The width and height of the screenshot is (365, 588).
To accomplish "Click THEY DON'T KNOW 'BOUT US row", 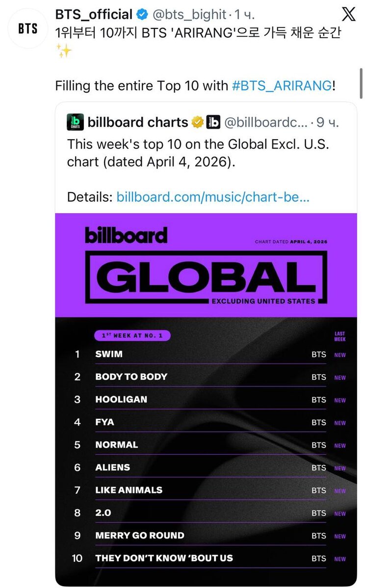I will pos(164,558).
